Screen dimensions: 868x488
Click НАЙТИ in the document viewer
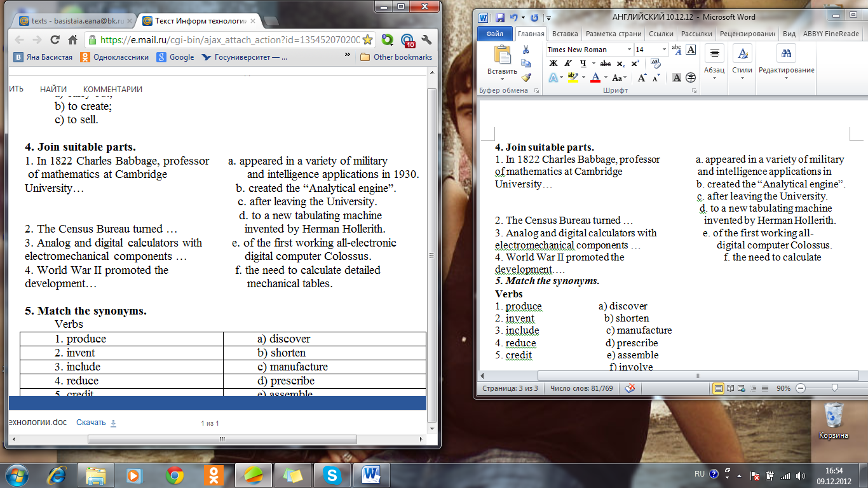53,89
